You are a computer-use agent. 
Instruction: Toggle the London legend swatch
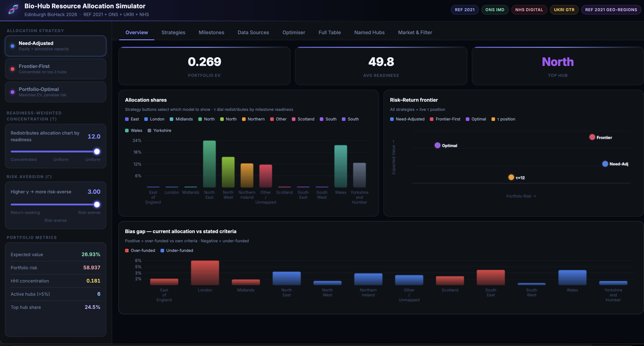146,119
